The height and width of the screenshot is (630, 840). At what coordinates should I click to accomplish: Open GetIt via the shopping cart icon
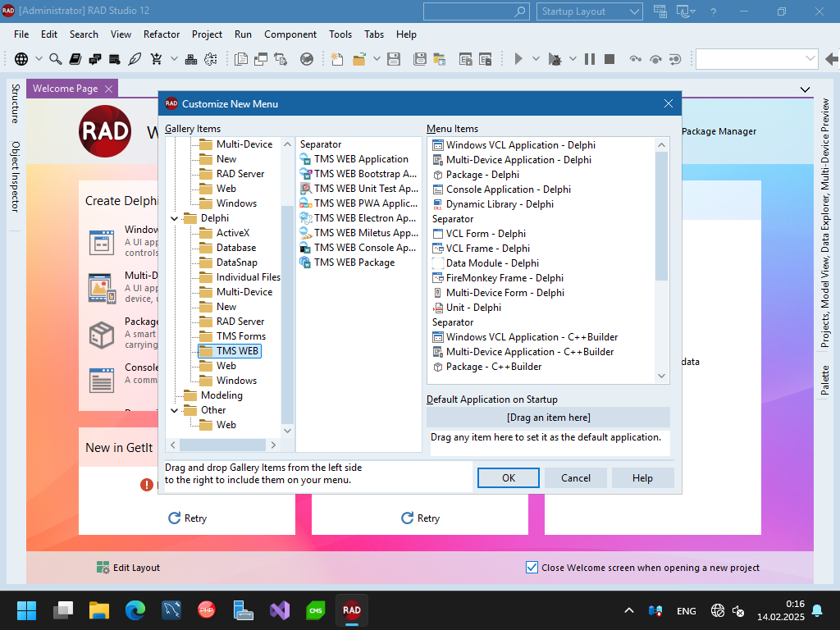click(x=156, y=59)
